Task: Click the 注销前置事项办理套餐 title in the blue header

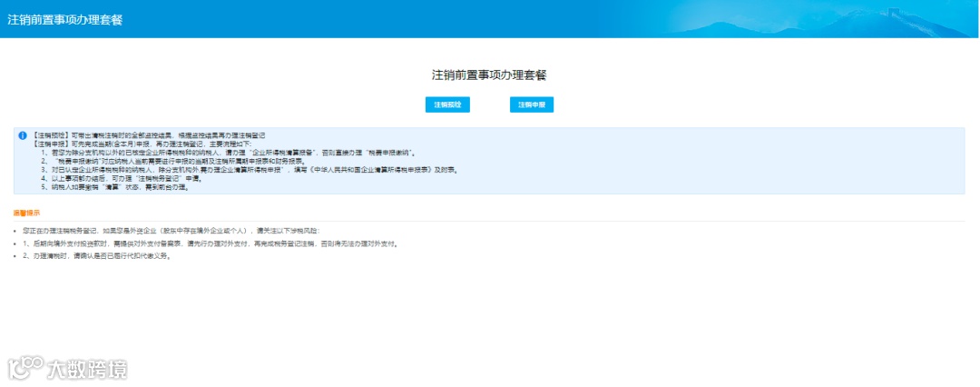Action: coord(65,19)
